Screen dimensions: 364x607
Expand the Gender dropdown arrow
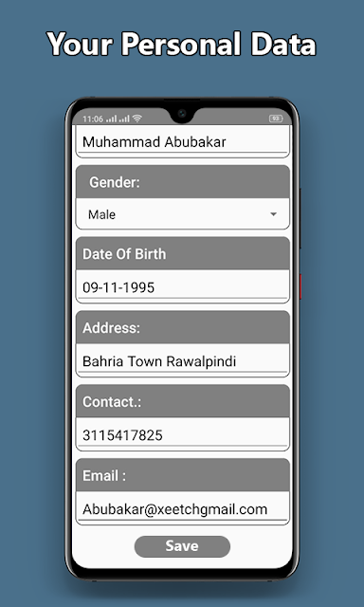click(274, 214)
